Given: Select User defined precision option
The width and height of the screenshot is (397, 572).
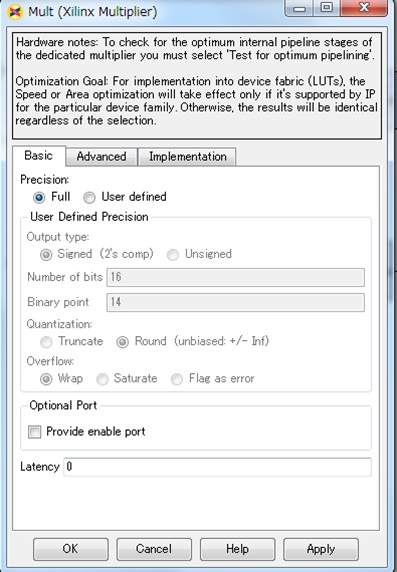Looking at the screenshot, I should click(x=89, y=197).
